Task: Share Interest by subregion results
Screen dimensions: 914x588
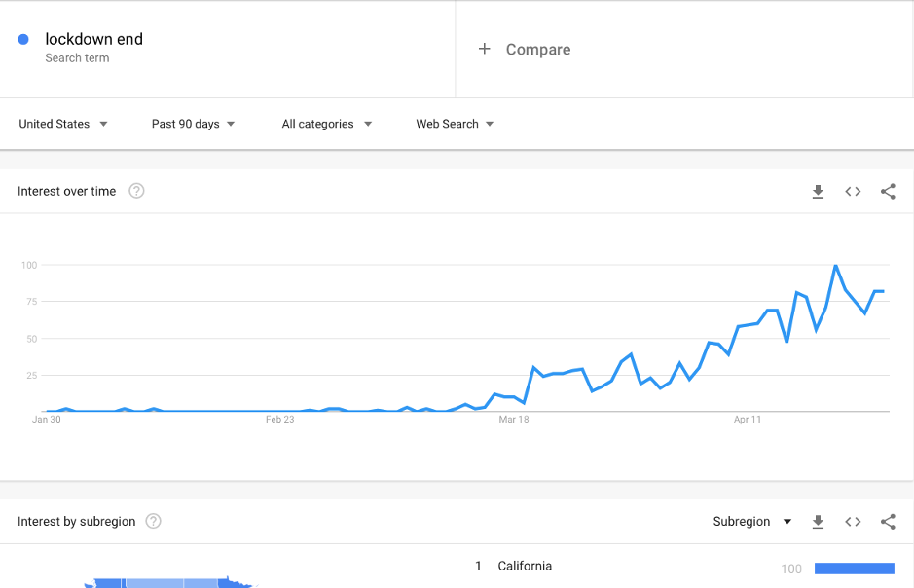Action: tap(888, 522)
